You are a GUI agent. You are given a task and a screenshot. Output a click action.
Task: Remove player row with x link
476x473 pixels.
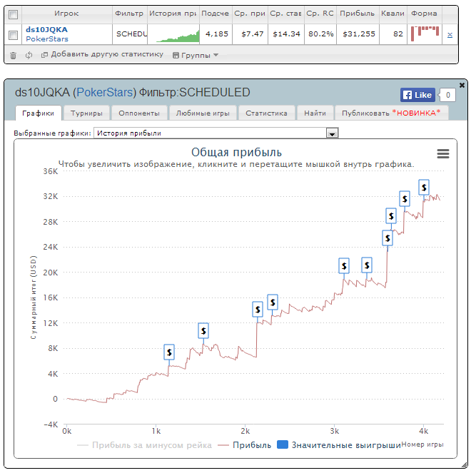click(x=450, y=34)
